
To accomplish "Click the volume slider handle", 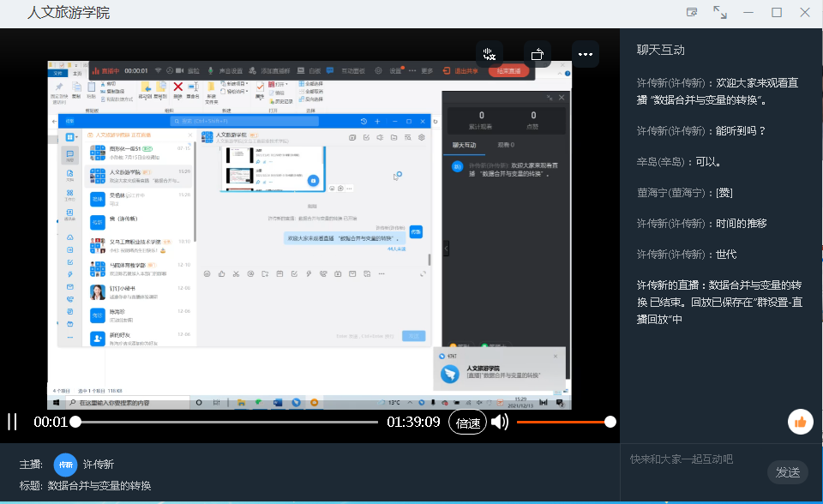I will click(610, 422).
